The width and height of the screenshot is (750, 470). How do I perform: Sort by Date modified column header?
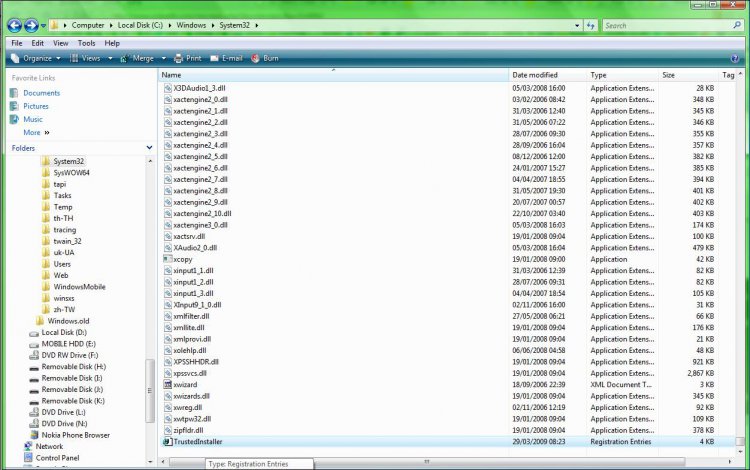547,75
